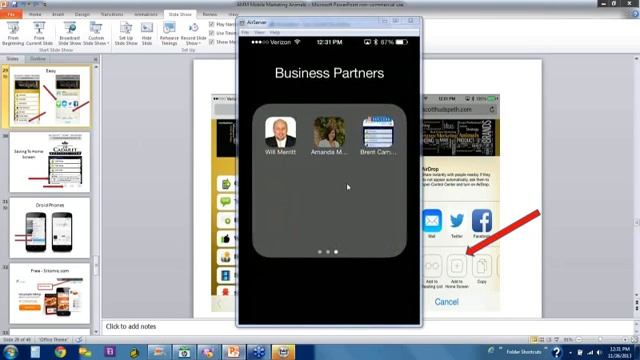Tap the third folder page dot

pyautogui.click(x=336, y=252)
